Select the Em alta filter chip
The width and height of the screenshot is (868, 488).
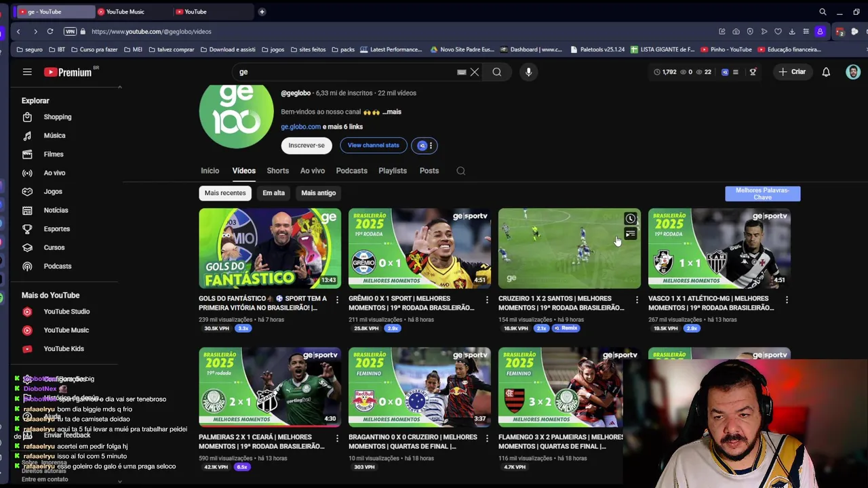[273, 193]
